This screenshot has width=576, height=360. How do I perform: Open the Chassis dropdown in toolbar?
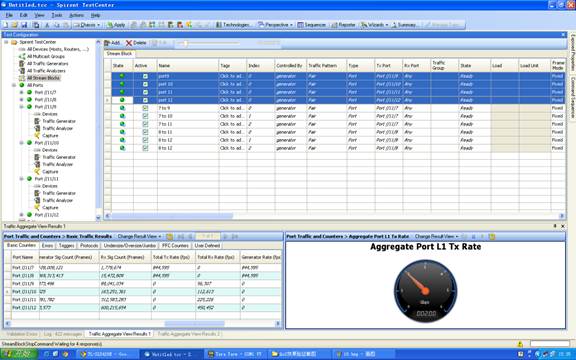click(87, 25)
